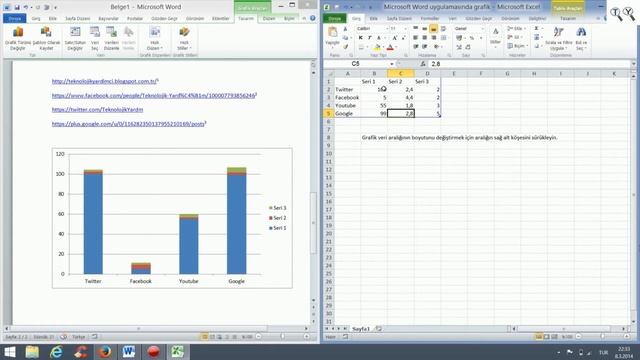The width and height of the screenshot is (640, 360).
Task: Switch to Sayfa Düzeni tab in Word
Action: (78, 19)
